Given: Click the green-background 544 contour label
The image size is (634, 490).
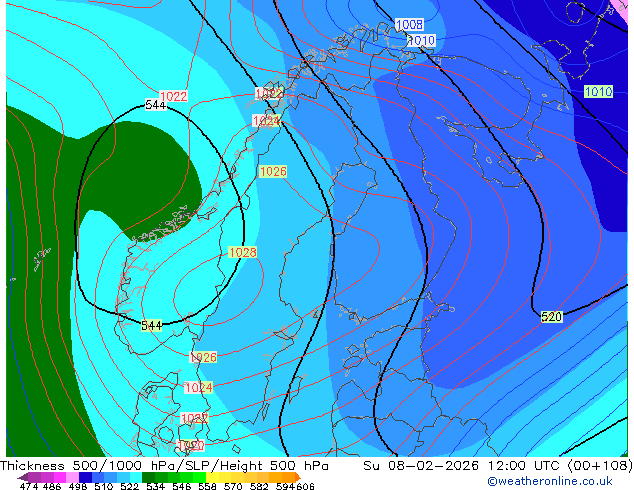Looking at the screenshot, I should click(152, 325).
